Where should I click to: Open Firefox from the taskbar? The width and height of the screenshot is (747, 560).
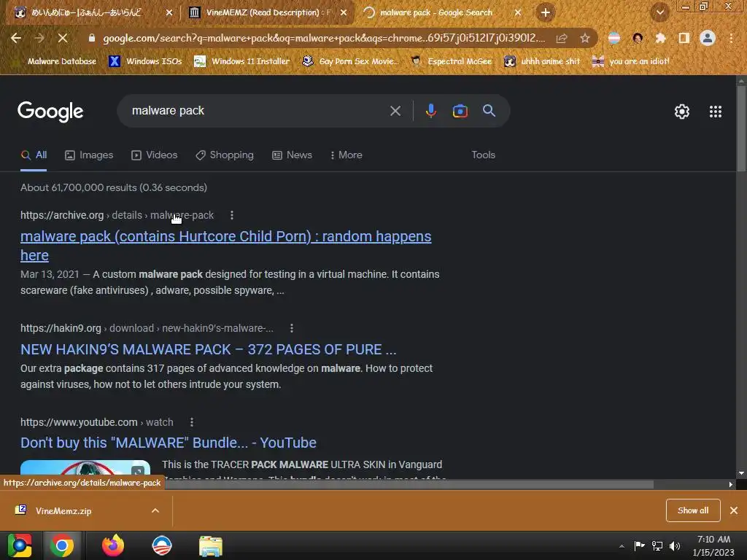coord(113,545)
